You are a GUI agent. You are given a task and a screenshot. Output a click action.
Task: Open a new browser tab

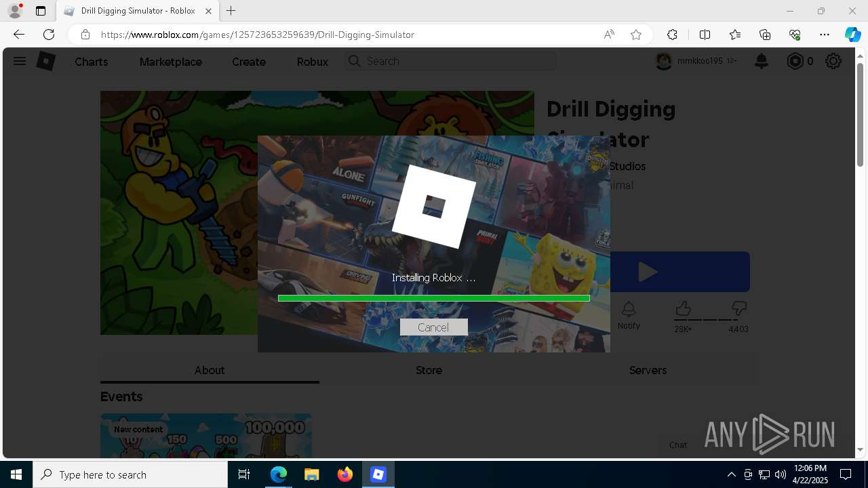click(231, 11)
